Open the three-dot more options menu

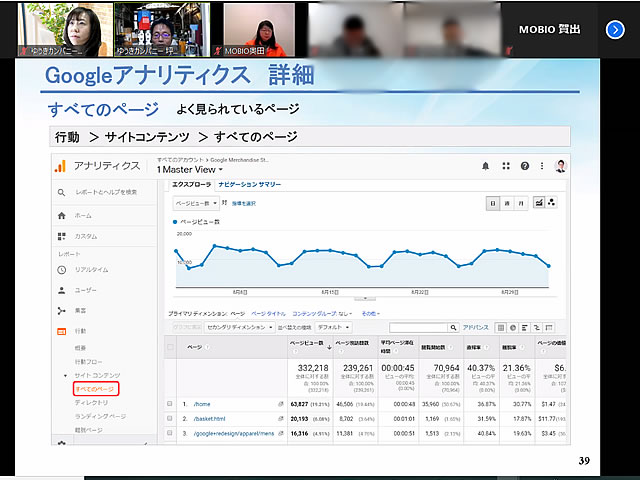542,166
